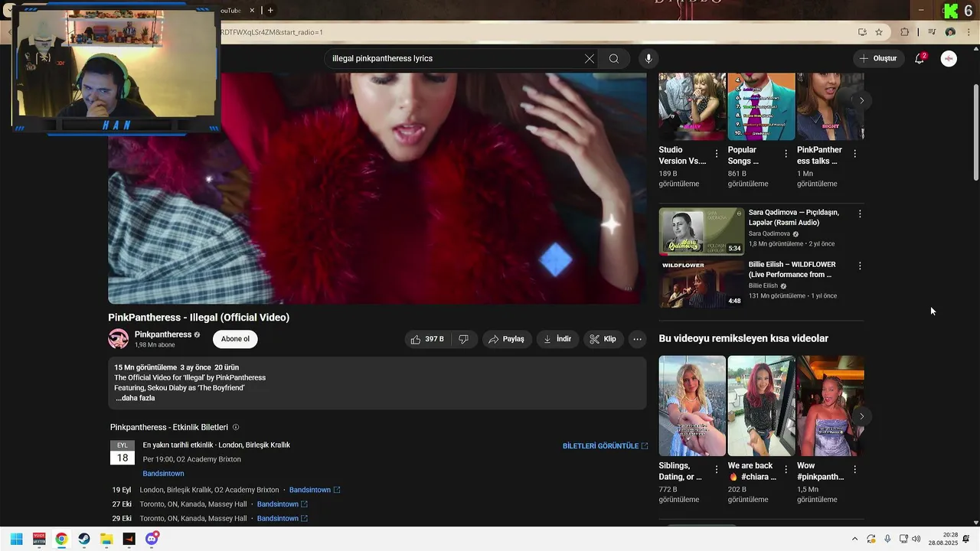Open the YouTube notifications bell
This screenshot has height=551, width=980.
920,59
